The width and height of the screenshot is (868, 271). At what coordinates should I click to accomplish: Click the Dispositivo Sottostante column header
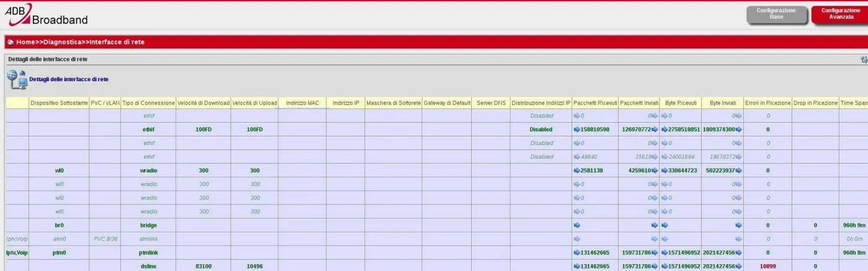tap(59, 103)
